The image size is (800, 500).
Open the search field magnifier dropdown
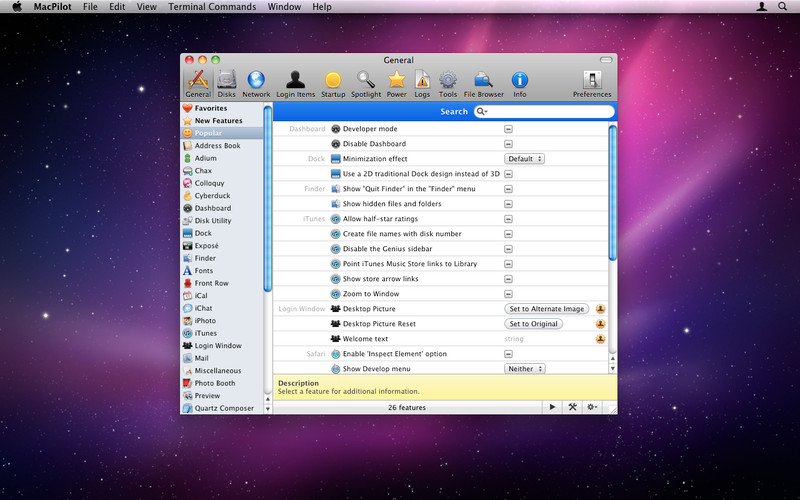click(x=482, y=111)
